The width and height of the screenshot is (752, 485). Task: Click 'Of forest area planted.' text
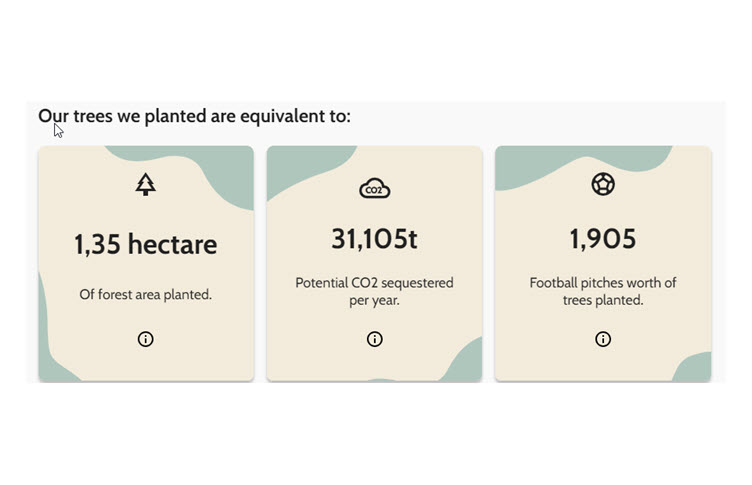[x=145, y=294]
